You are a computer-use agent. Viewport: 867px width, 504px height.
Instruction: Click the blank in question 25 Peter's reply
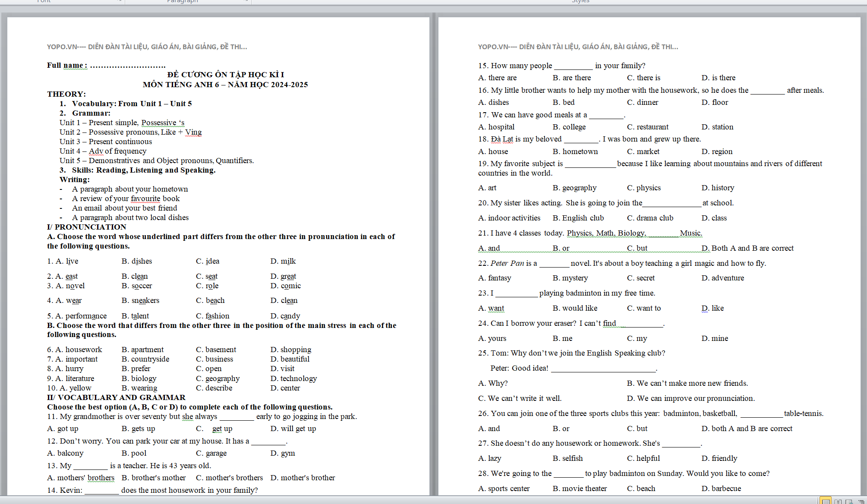coord(603,369)
